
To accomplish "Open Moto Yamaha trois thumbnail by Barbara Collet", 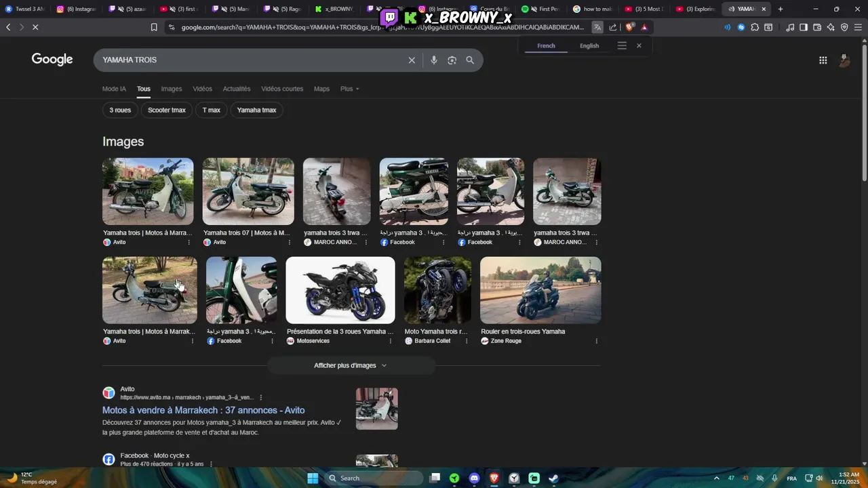I will click(437, 290).
